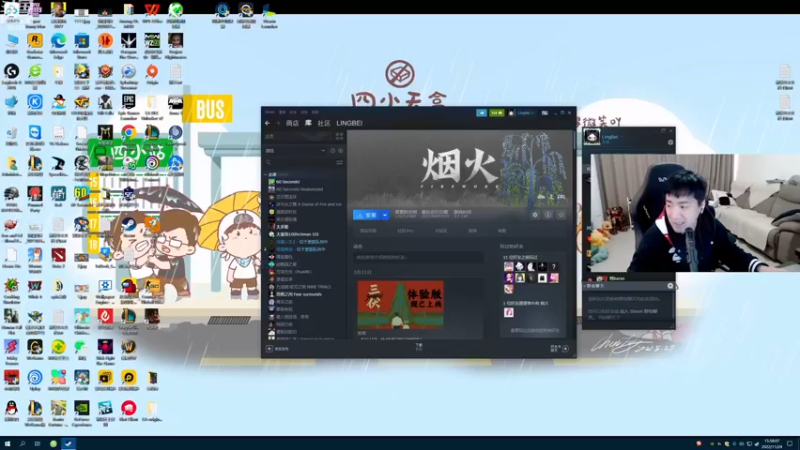Click the blue announcements icon in Steam header
Viewport: 800px width, 450px height.
pos(481,113)
